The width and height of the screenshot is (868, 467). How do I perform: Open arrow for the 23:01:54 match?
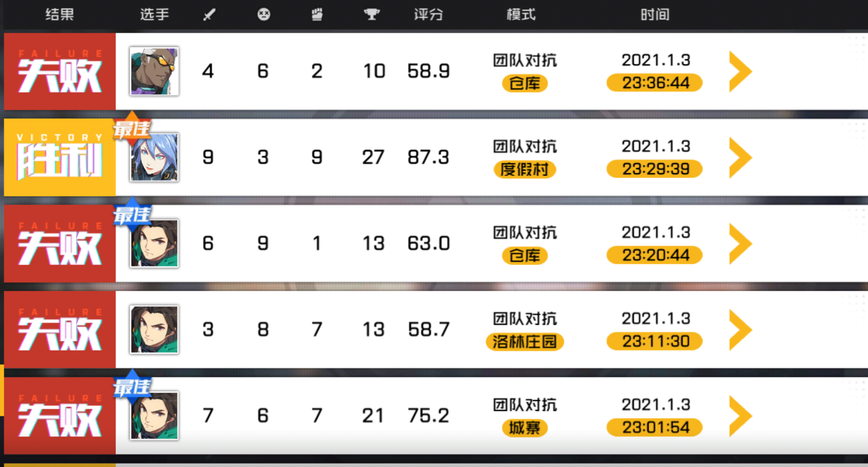(x=740, y=416)
